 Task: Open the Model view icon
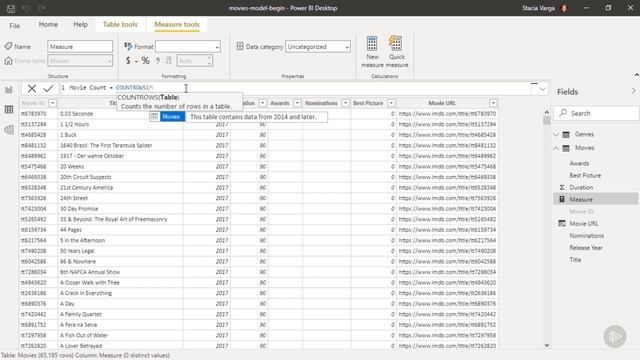pos(9,130)
